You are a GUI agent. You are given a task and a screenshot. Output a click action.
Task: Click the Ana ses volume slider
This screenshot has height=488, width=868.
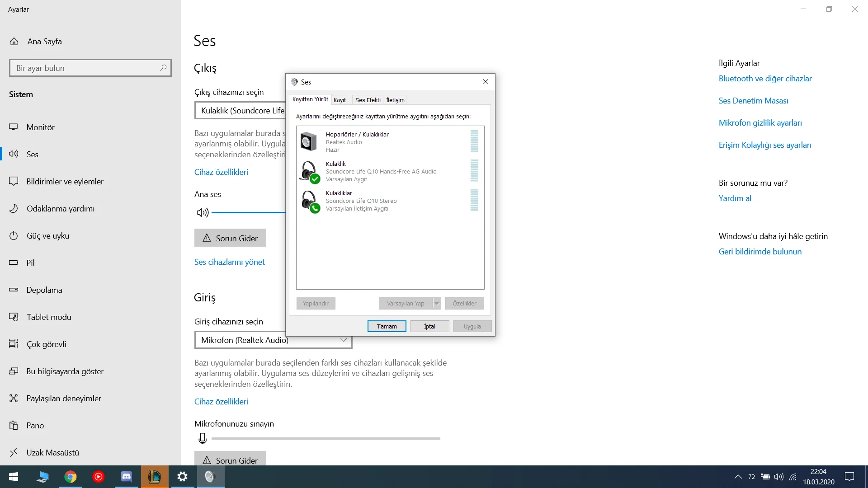pos(248,212)
